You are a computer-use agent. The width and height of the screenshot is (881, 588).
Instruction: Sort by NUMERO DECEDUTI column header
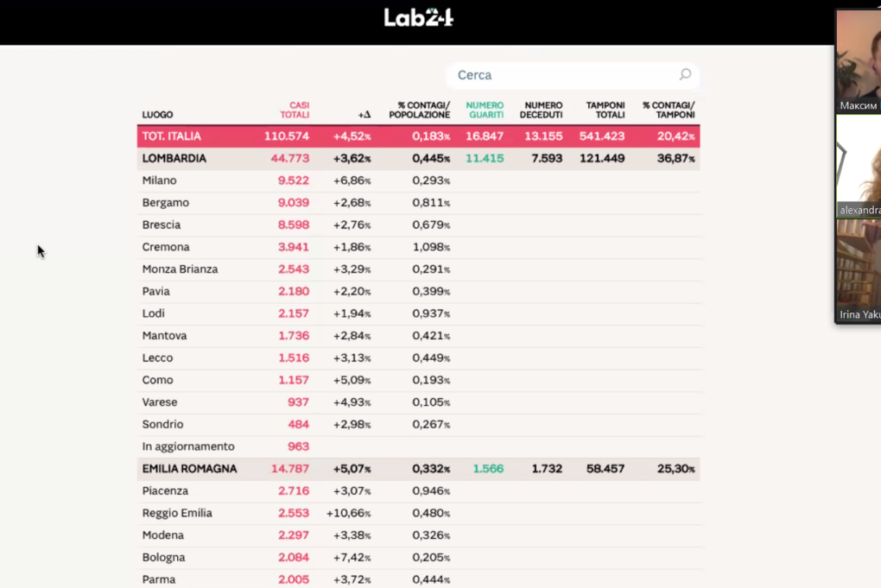coord(541,110)
